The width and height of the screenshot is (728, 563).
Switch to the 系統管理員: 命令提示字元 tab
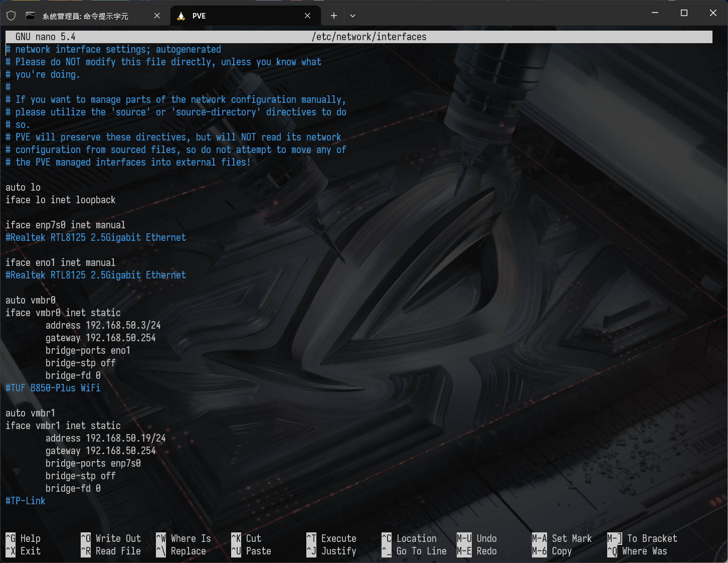pos(85,16)
